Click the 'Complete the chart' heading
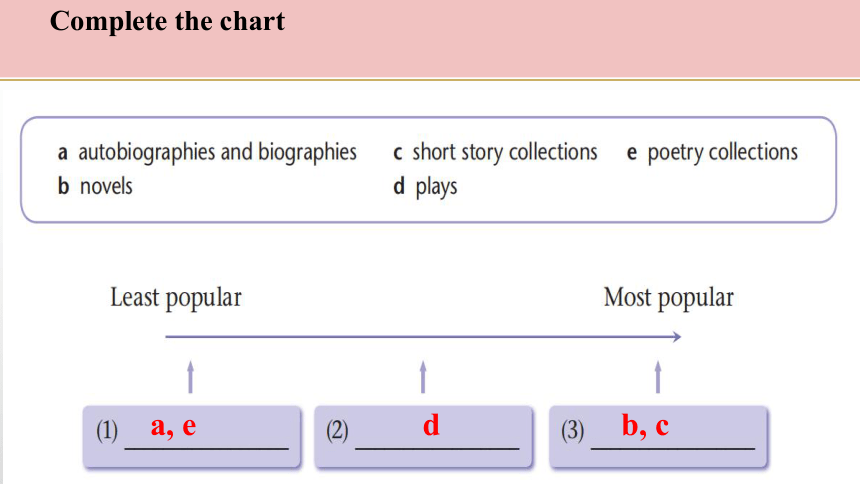Screen dimensions: 860x484 167,22
